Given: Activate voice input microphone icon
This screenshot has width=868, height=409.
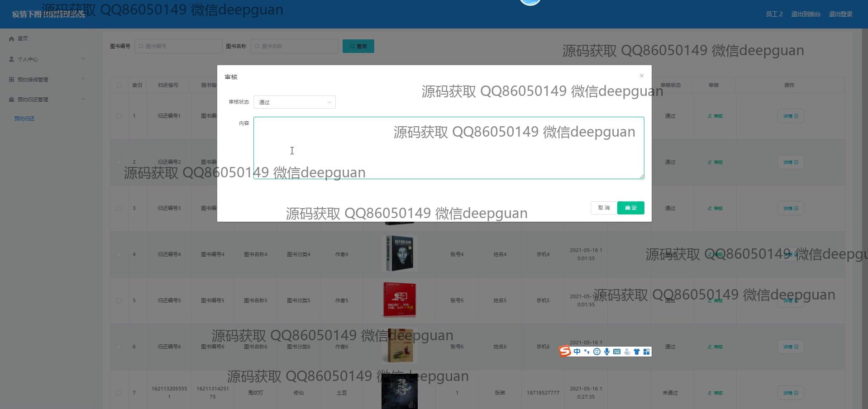Looking at the screenshot, I should (607, 352).
